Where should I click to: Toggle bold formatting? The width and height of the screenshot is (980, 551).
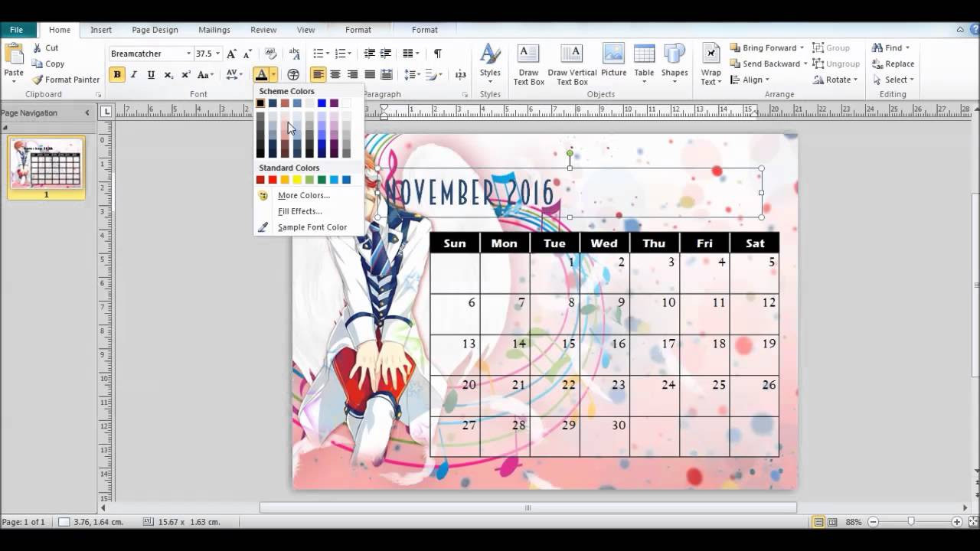click(x=117, y=74)
